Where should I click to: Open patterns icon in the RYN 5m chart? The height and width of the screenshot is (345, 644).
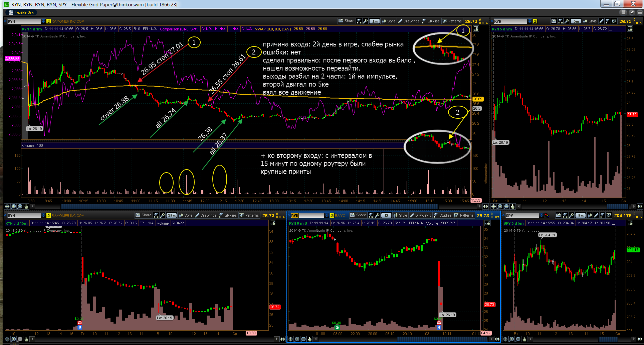[x=614, y=21]
